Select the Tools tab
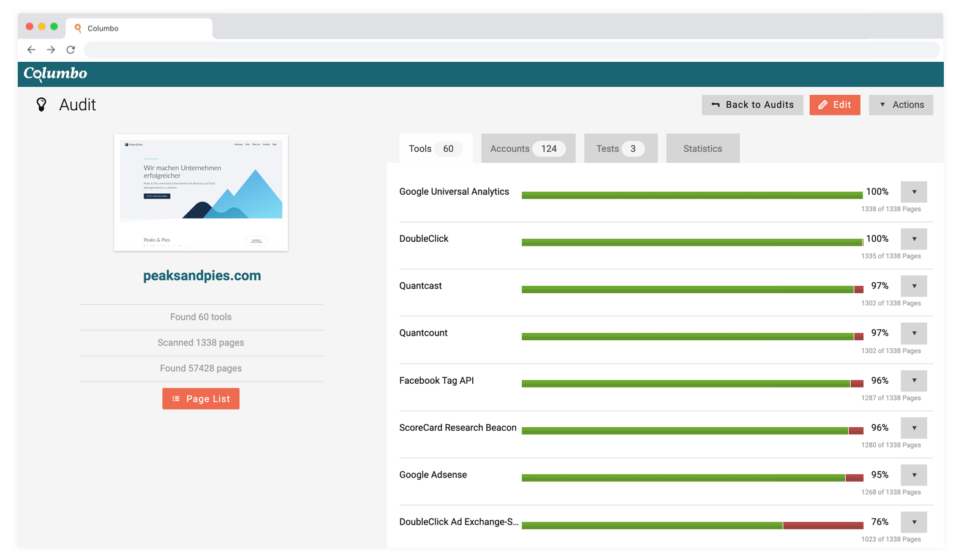The height and width of the screenshot is (560, 961). [x=435, y=148]
